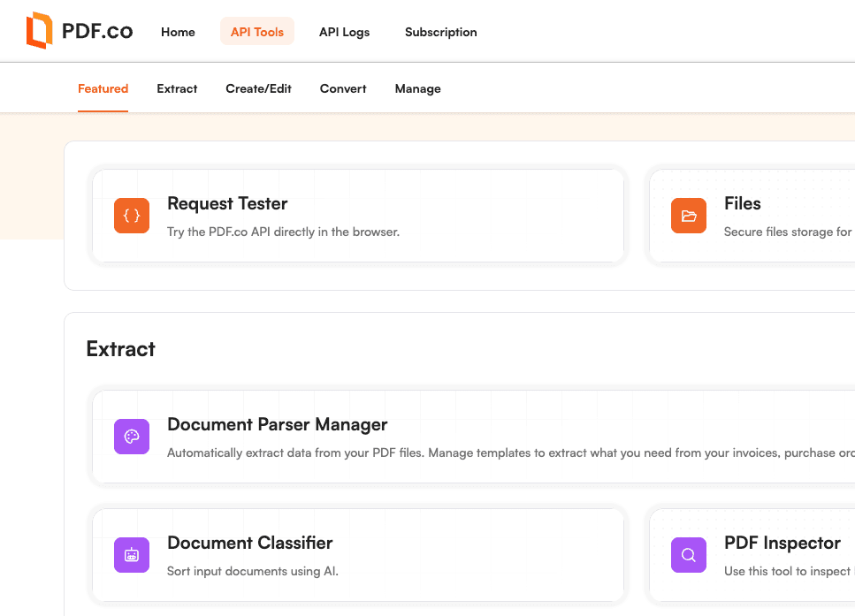
Task: Open the Files title link
Action: 742,203
